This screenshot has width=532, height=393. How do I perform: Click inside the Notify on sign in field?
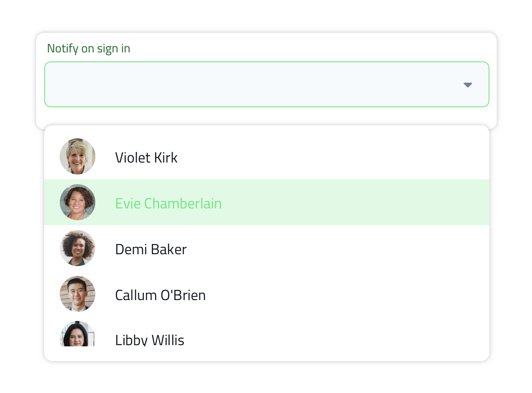pyautogui.click(x=254, y=85)
